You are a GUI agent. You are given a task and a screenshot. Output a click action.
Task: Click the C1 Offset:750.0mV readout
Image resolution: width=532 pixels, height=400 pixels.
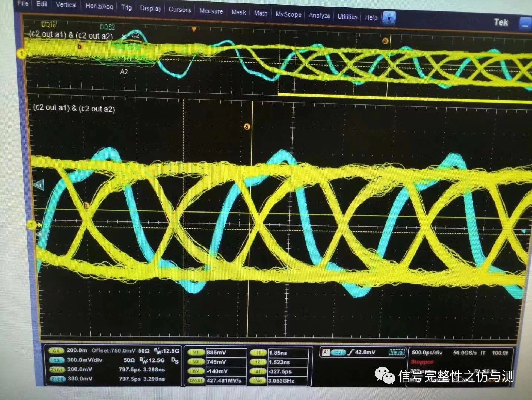point(113,350)
